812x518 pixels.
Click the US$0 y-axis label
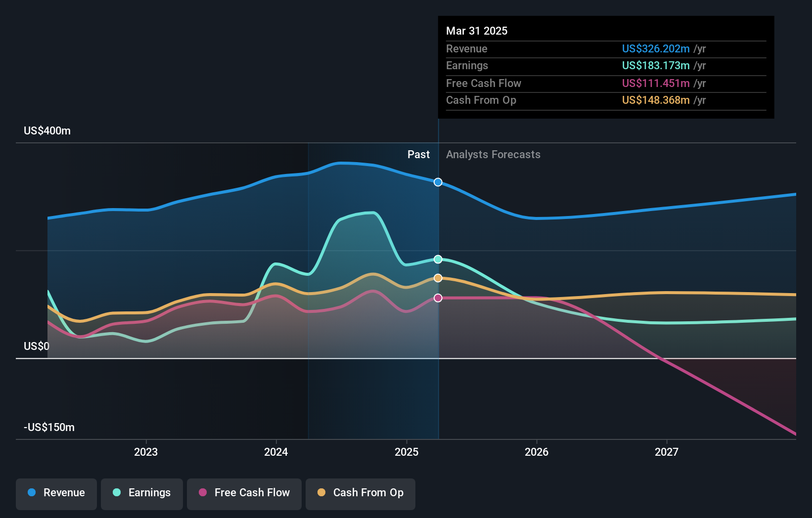coord(37,346)
